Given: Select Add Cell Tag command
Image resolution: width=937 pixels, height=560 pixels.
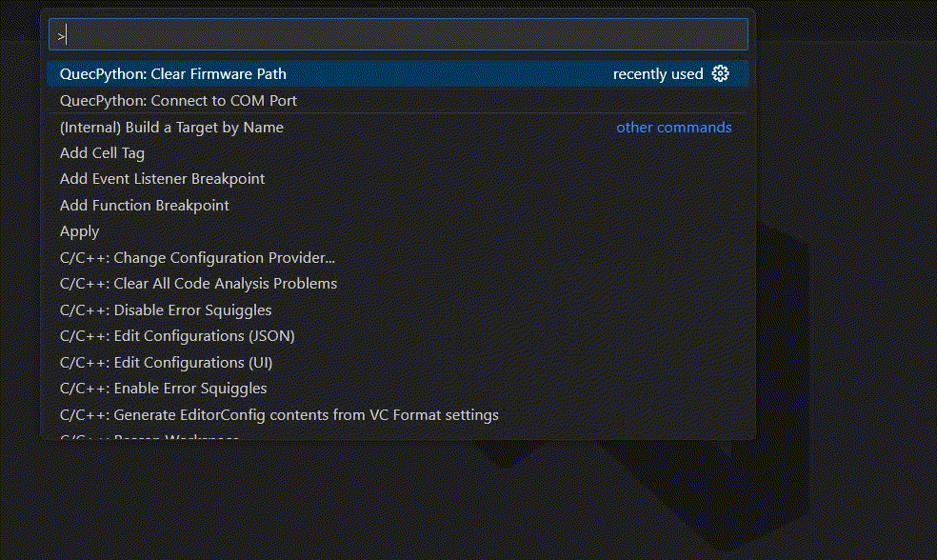Looking at the screenshot, I should 398,153.
